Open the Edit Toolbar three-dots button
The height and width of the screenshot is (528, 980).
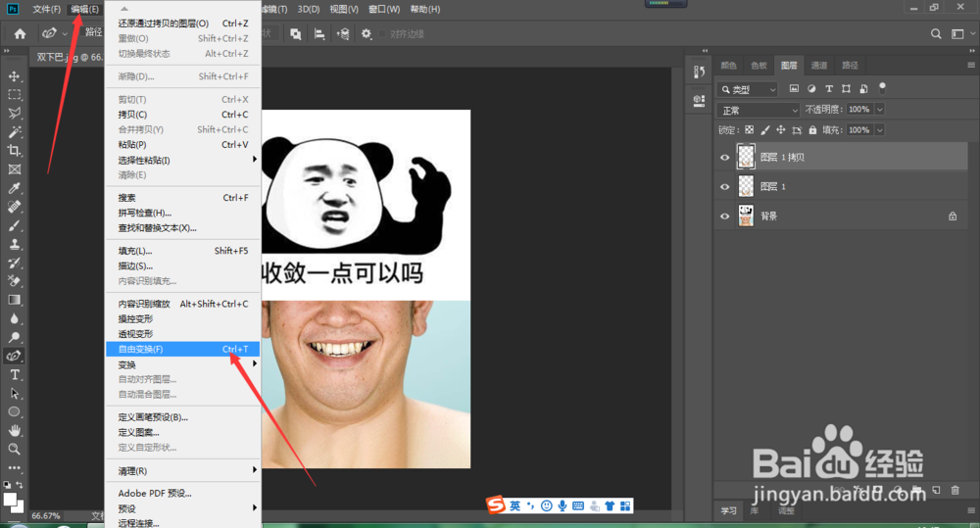(x=15, y=467)
